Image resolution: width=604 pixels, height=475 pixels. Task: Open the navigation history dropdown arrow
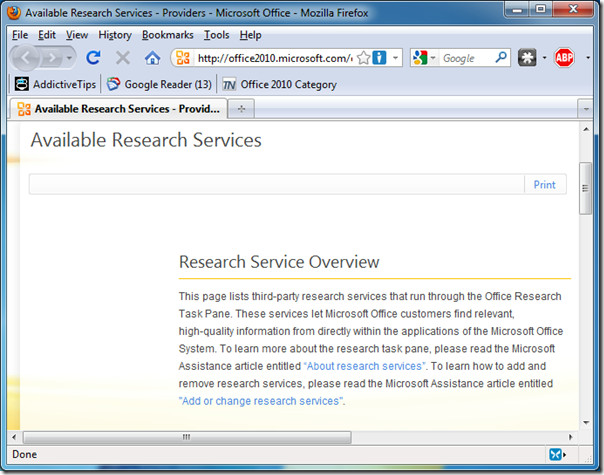coord(69,58)
